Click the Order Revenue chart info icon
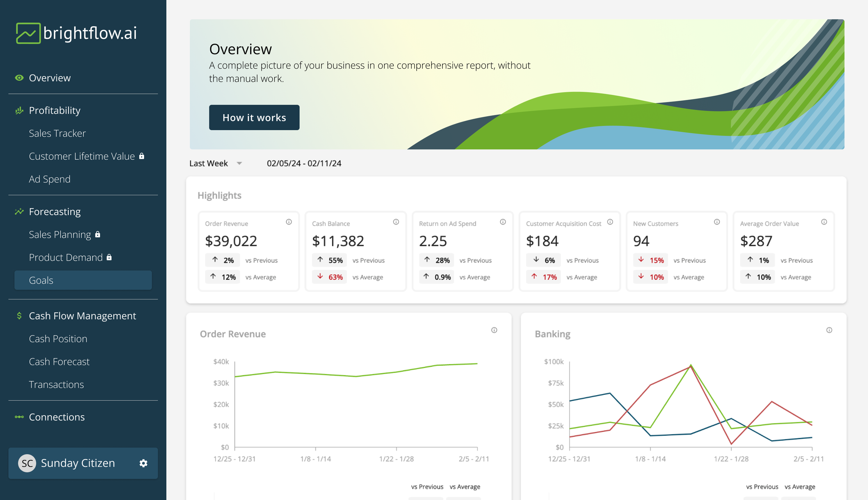868x500 pixels. click(494, 330)
